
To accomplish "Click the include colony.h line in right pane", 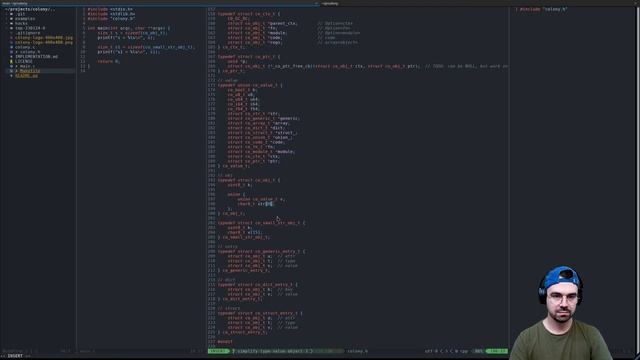I will [543, 9].
